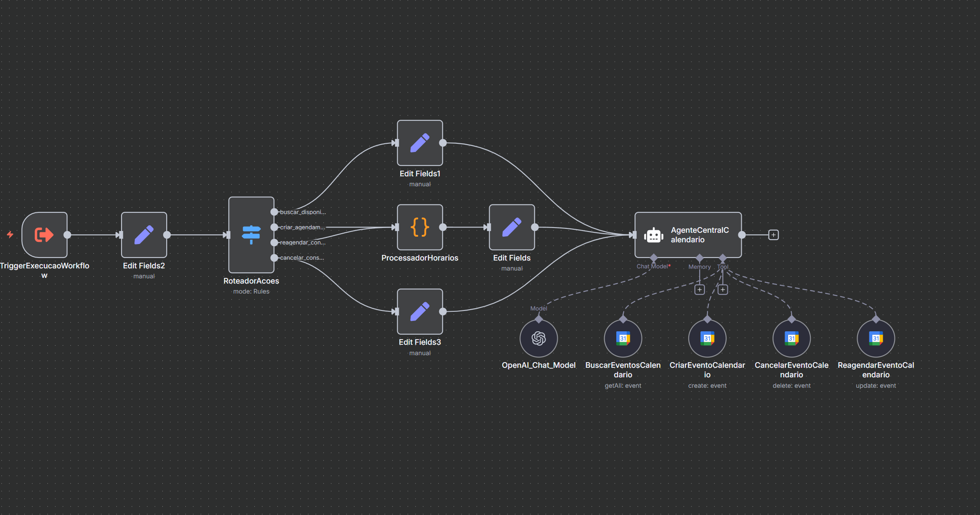The height and width of the screenshot is (515, 980).
Task: Add a Memory sub-node plus button
Action: pos(699,290)
